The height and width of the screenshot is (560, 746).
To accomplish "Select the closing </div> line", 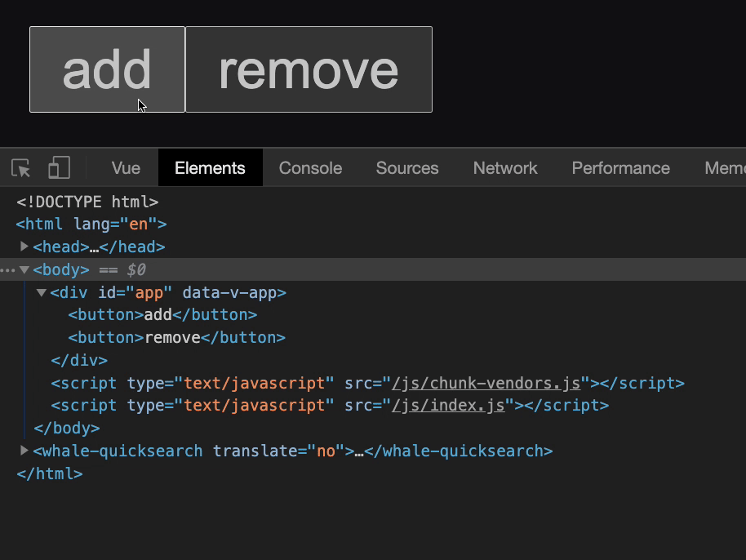I will click(79, 360).
